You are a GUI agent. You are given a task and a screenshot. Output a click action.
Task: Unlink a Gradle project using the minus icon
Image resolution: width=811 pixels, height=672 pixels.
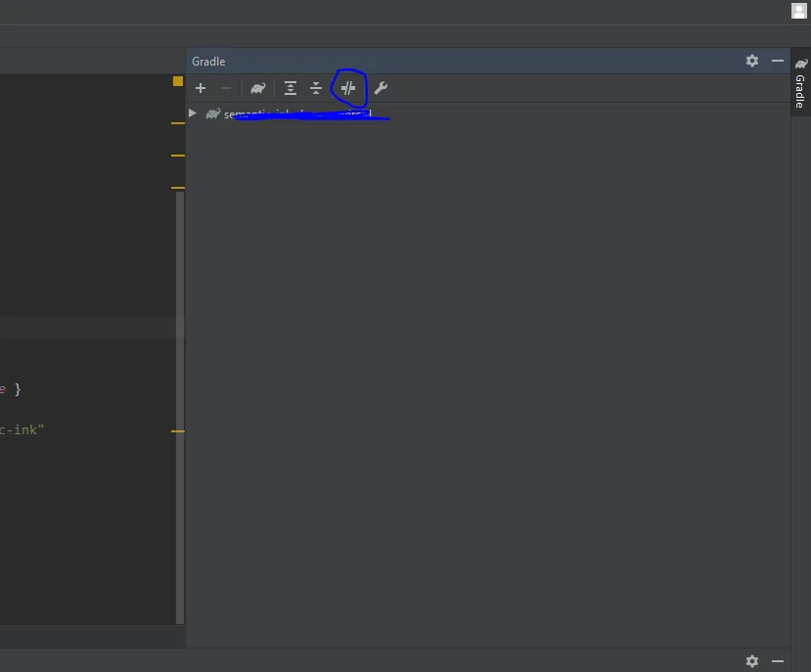click(x=226, y=88)
